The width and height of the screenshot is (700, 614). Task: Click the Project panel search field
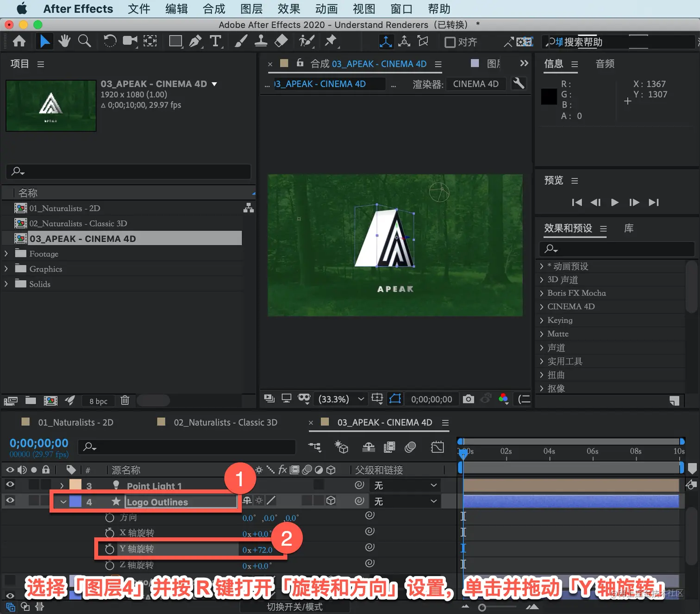[x=129, y=171]
